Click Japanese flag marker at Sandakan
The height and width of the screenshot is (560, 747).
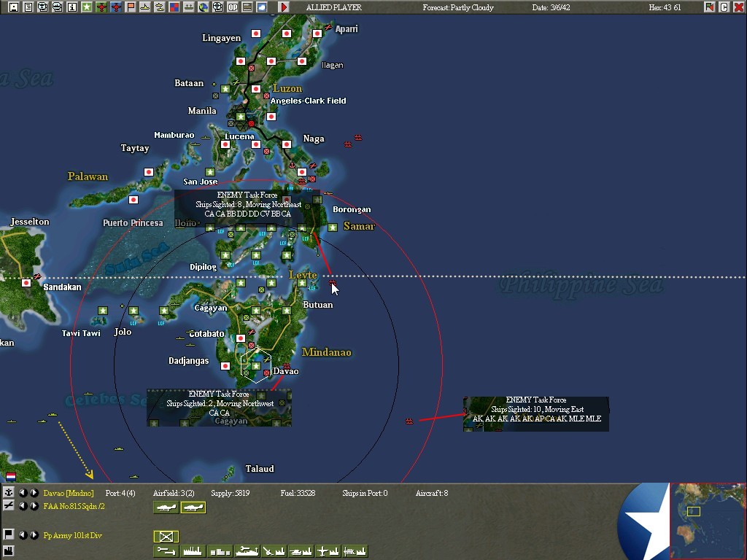(26, 283)
